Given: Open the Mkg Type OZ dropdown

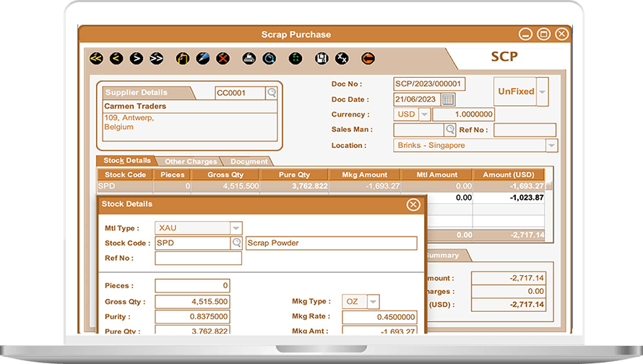Looking at the screenshot, I should [373, 302].
